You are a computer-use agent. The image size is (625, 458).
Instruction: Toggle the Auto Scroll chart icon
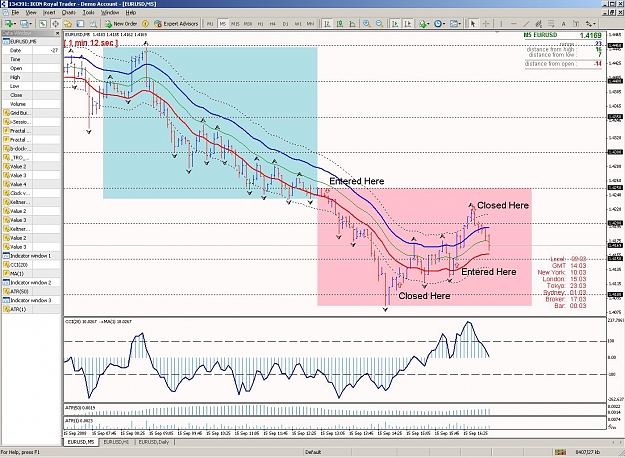coord(395,24)
